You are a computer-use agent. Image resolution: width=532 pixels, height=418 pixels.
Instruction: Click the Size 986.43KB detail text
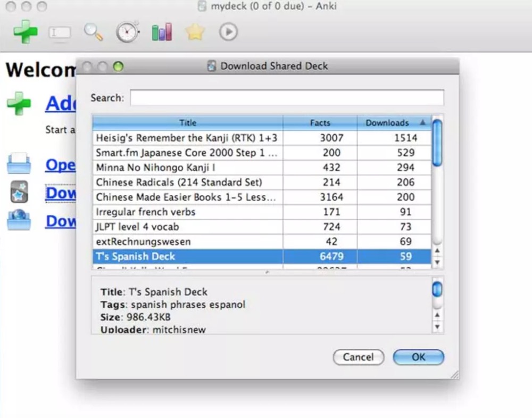135,317
